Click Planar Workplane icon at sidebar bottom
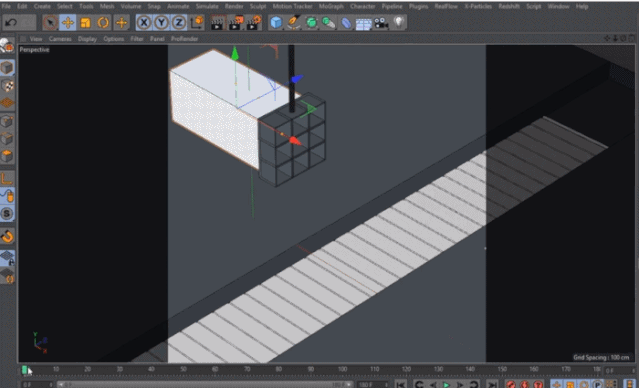Viewport: 639px width, 388px height. pyautogui.click(x=7, y=276)
